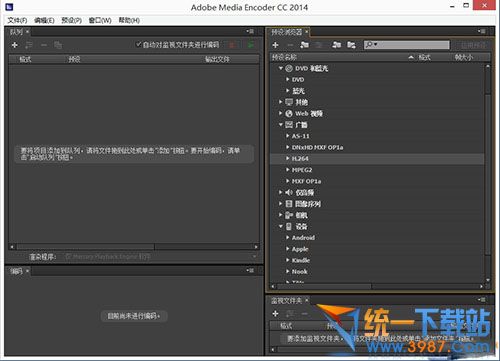
Task: Open the 文件(F) menu
Action: click(x=17, y=20)
